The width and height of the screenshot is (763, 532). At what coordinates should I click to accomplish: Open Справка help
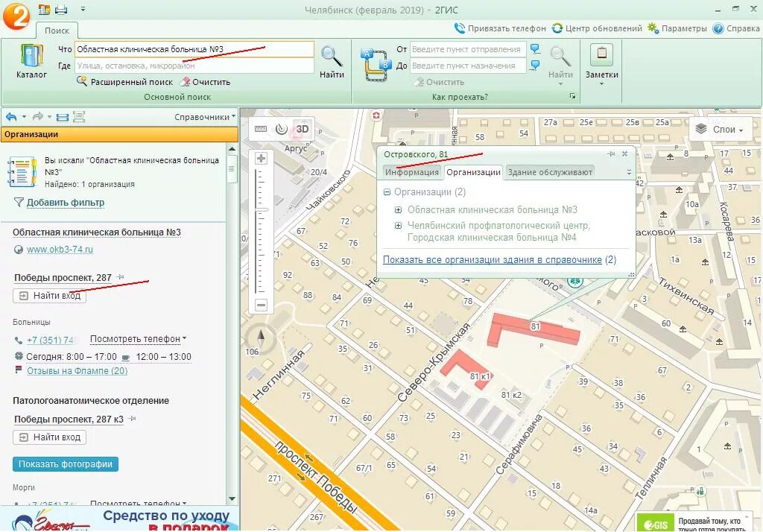(x=735, y=28)
